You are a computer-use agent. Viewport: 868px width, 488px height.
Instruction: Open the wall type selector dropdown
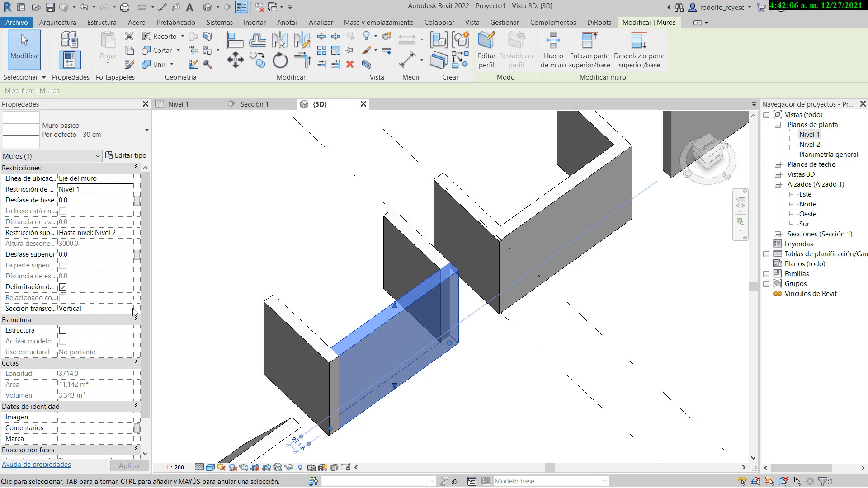[x=146, y=130]
